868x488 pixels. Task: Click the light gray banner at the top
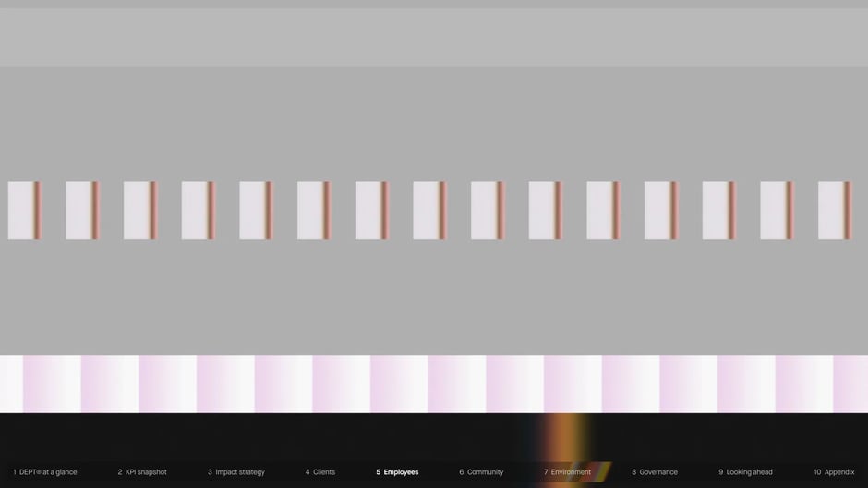(x=434, y=37)
